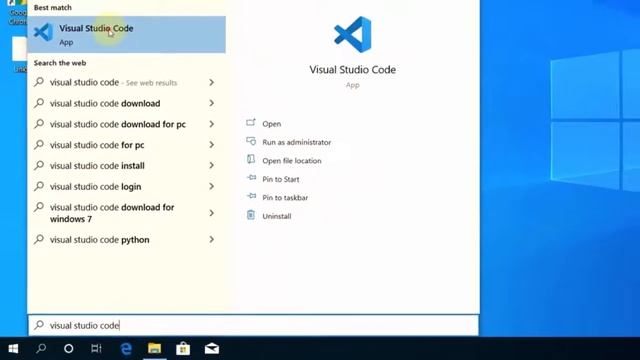Click the Google Chrome desktop shortcut

tap(17, 13)
